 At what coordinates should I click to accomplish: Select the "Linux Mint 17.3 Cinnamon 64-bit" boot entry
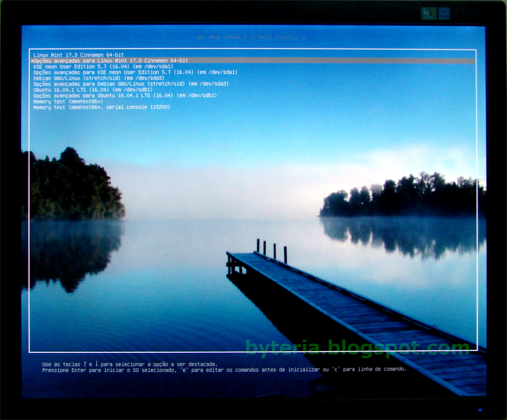click(x=78, y=55)
